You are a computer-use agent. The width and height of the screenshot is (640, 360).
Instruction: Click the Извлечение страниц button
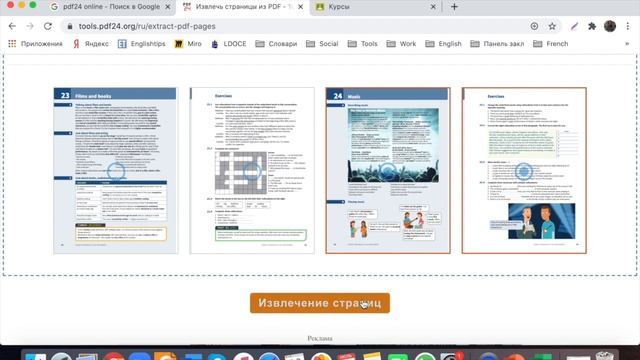pyautogui.click(x=320, y=303)
